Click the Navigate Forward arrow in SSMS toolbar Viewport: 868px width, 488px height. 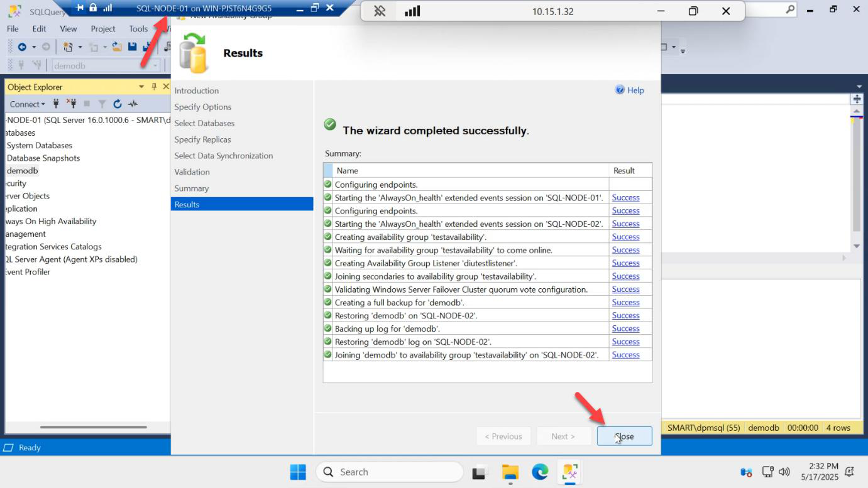click(x=46, y=47)
